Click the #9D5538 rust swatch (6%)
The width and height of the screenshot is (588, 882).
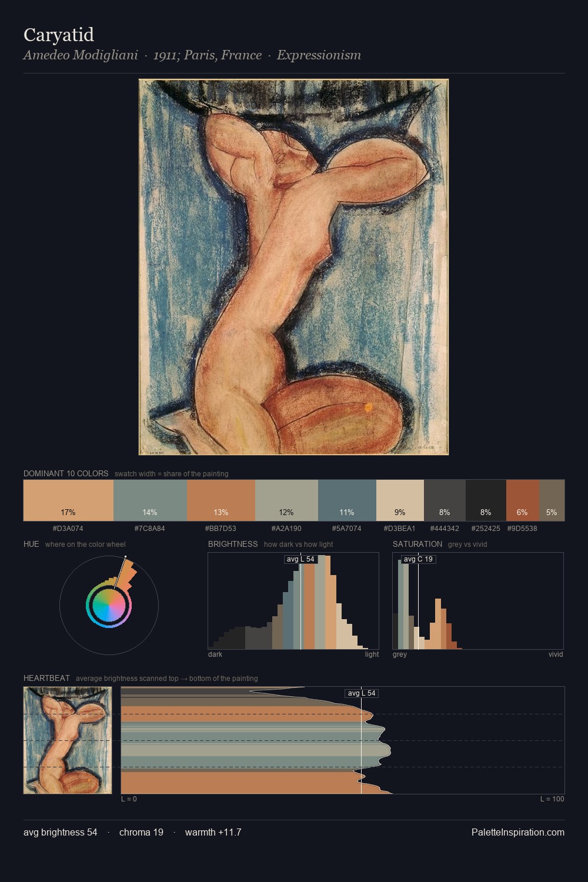click(522, 500)
